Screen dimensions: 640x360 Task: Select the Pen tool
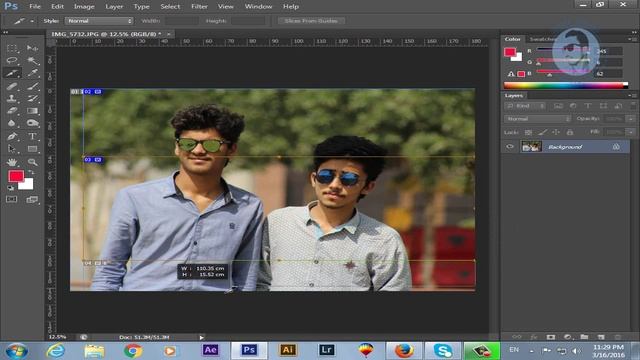tap(11, 136)
